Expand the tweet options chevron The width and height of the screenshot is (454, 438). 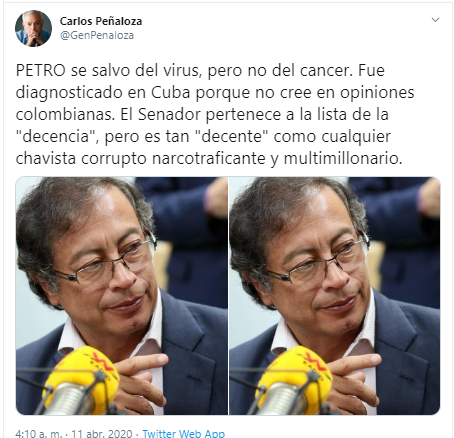click(x=435, y=20)
